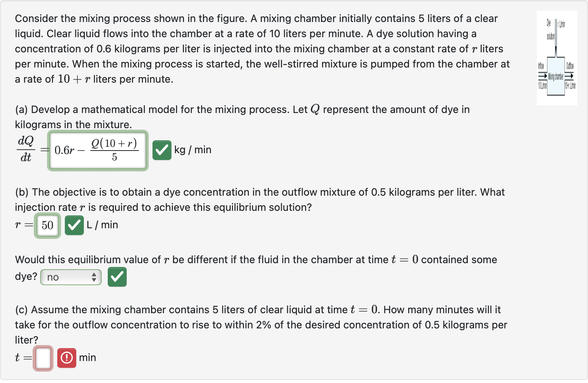This screenshot has height=383, width=588.
Task: Click the empty answer box for t
Action: [x=42, y=357]
